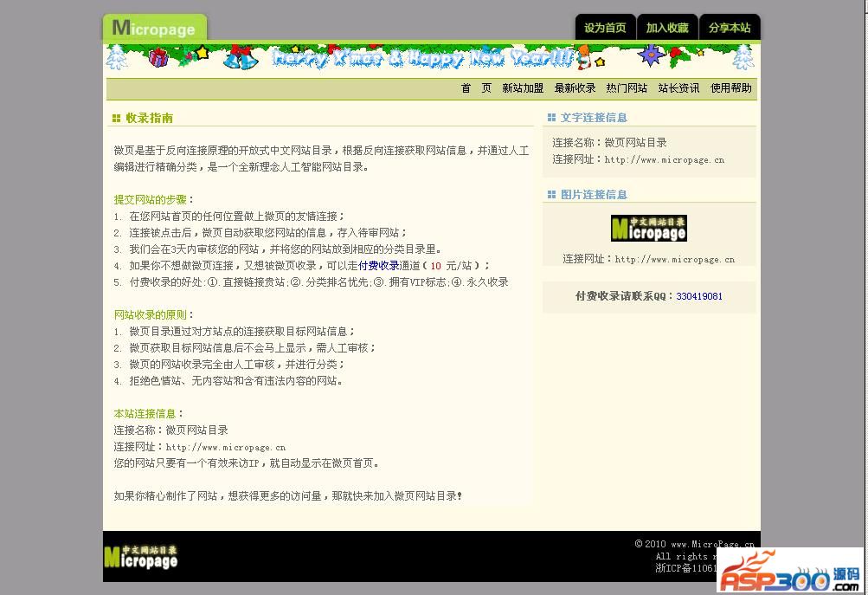Click the Micropage logo in the header

click(x=154, y=28)
